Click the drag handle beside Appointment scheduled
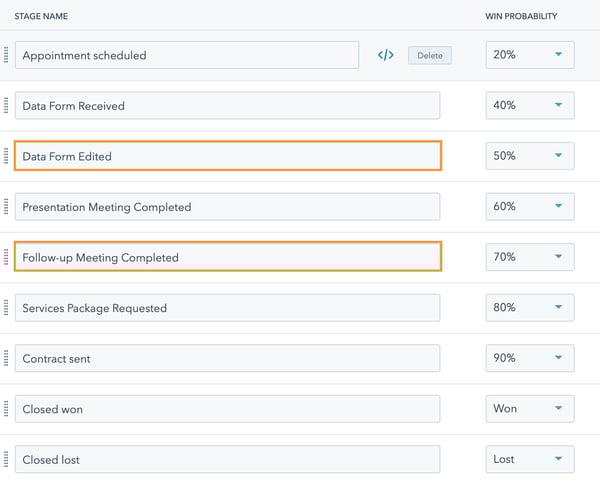Image resolution: width=600 pixels, height=482 pixels. (6, 55)
